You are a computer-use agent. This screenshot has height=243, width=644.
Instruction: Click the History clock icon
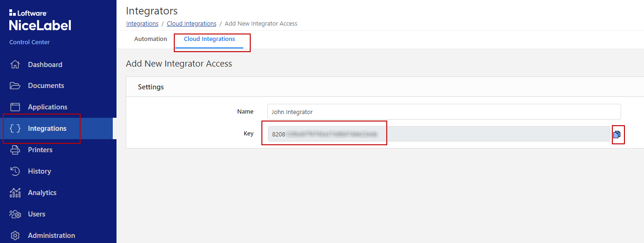(x=15, y=171)
